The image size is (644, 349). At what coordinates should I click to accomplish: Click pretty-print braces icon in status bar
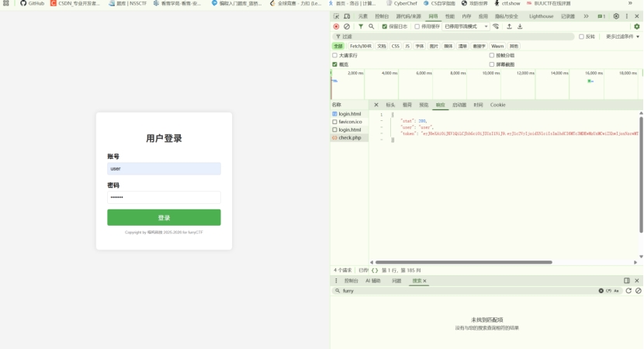[375, 271]
